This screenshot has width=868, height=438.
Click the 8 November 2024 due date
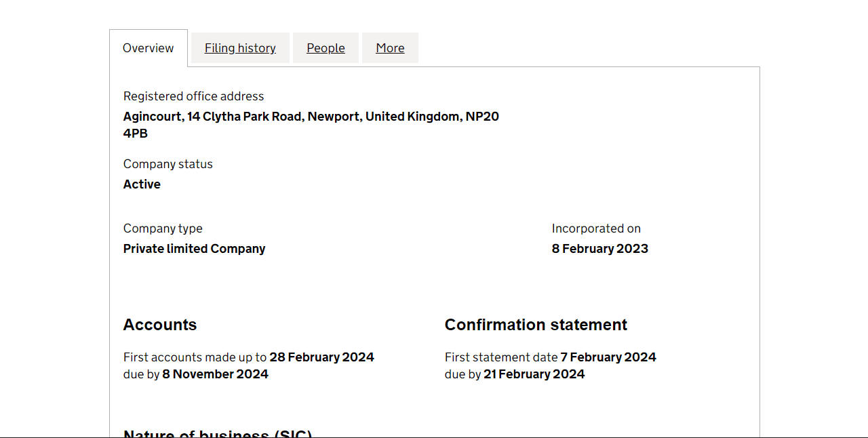215,374
